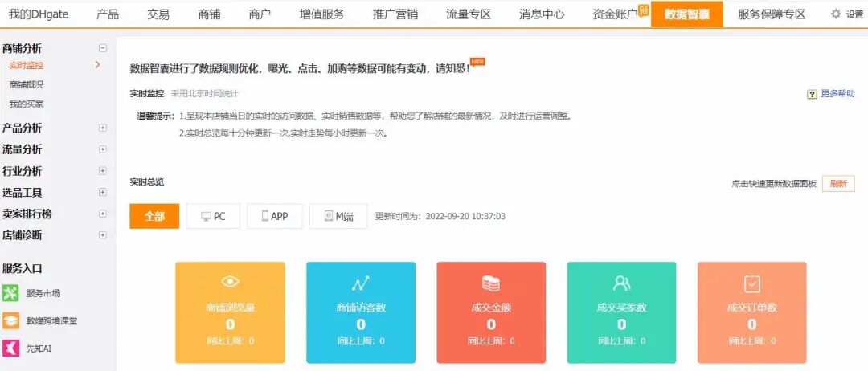Image resolution: width=868 pixels, height=371 pixels.
Task: Open the 先知AI icon
Action: [10, 349]
